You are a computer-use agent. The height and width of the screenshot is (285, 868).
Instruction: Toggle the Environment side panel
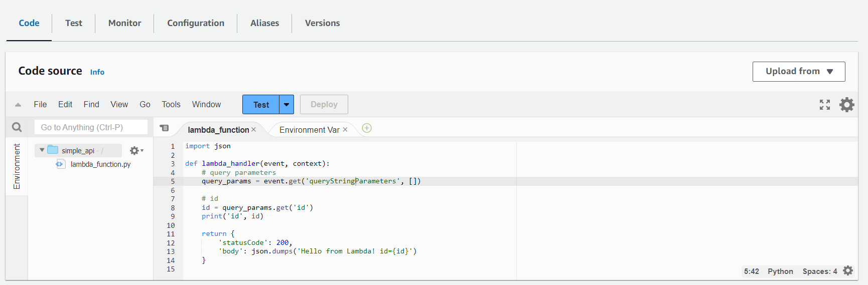point(17,166)
